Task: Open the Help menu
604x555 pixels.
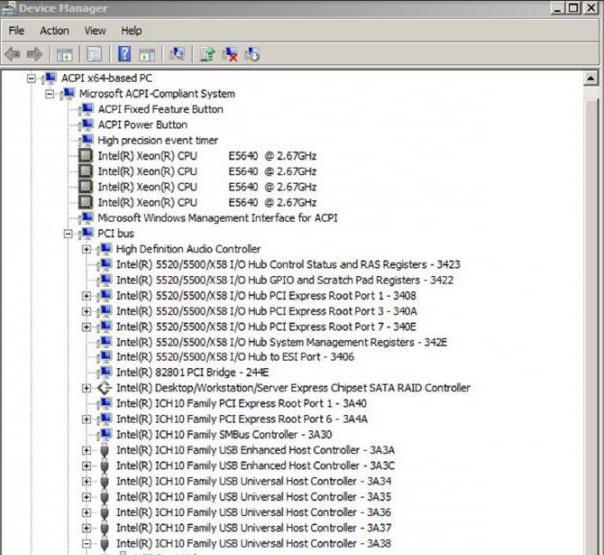Action: [x=131, y=30]
